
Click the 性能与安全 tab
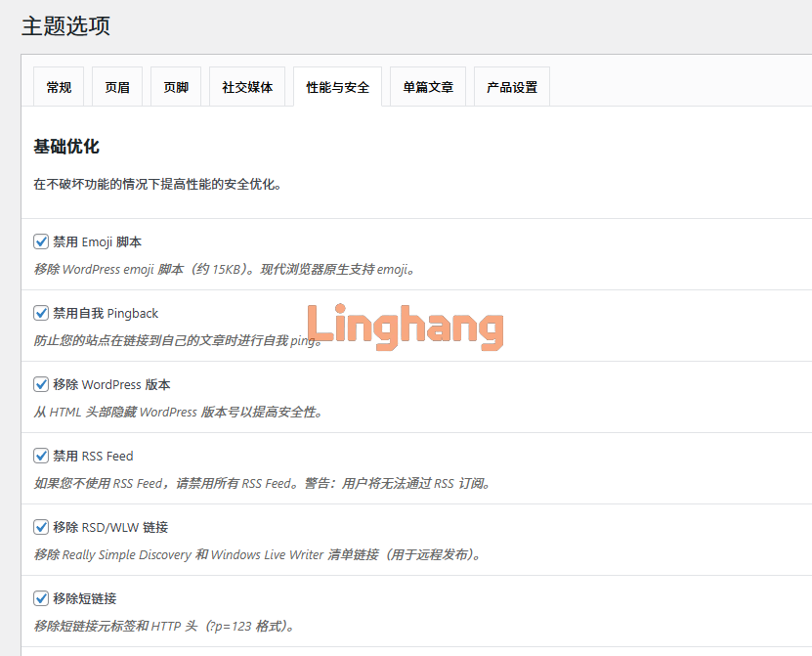click(337, 87)
